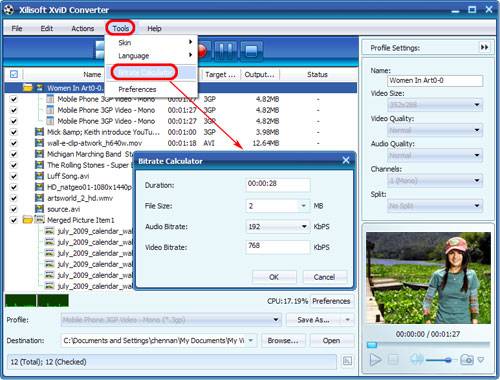Click OK in the Bitrate Calculator

coord(274,277)
